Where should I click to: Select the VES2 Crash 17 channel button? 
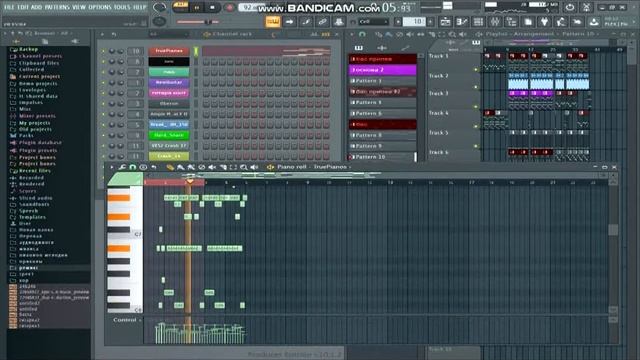click(x=169, y=146)
